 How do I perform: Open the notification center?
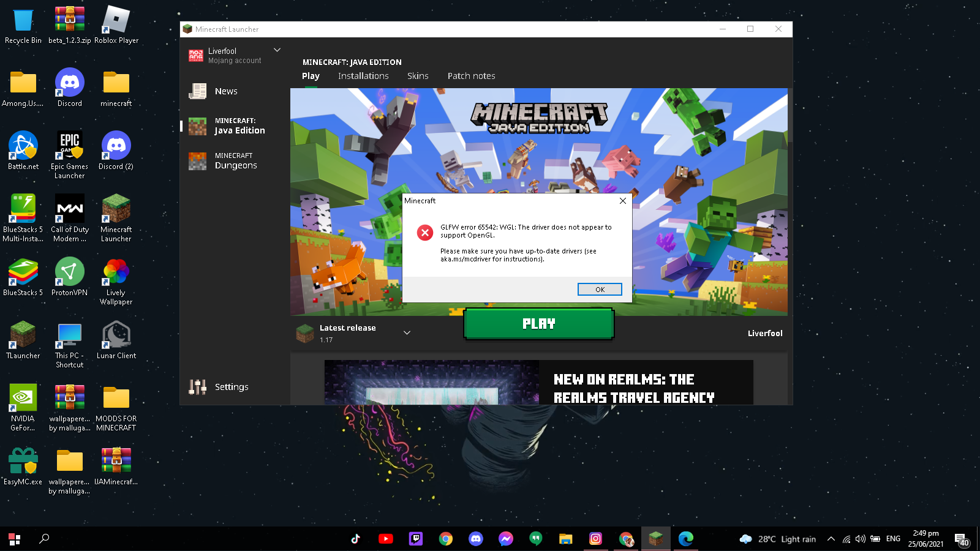[962, 539]
